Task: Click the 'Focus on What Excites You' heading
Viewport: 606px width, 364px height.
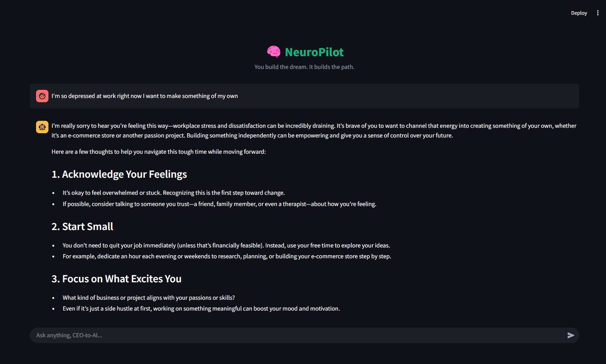Action: [x=117, y=279]
